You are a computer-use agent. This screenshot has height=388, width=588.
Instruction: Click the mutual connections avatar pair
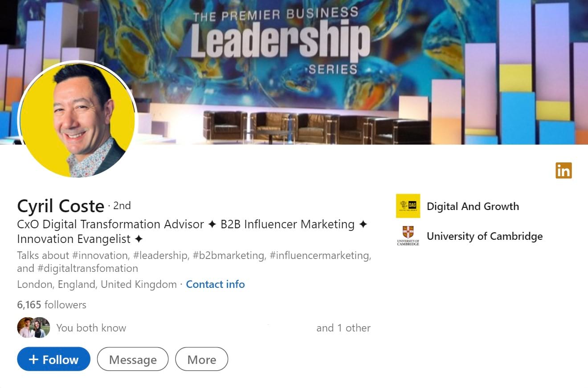[x=33, y=327]
